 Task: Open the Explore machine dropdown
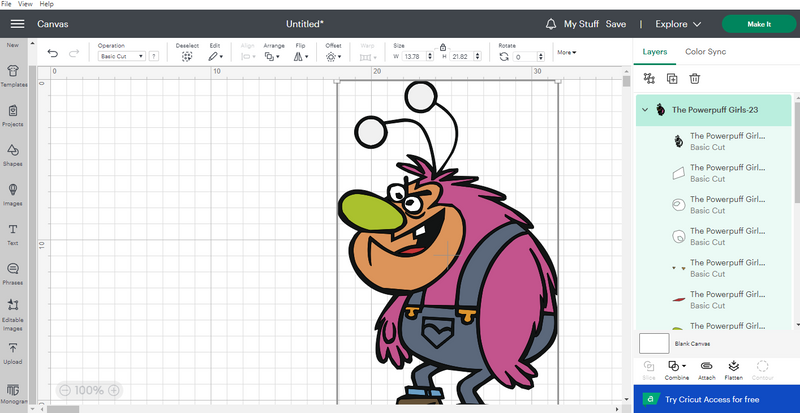point(677,23)
